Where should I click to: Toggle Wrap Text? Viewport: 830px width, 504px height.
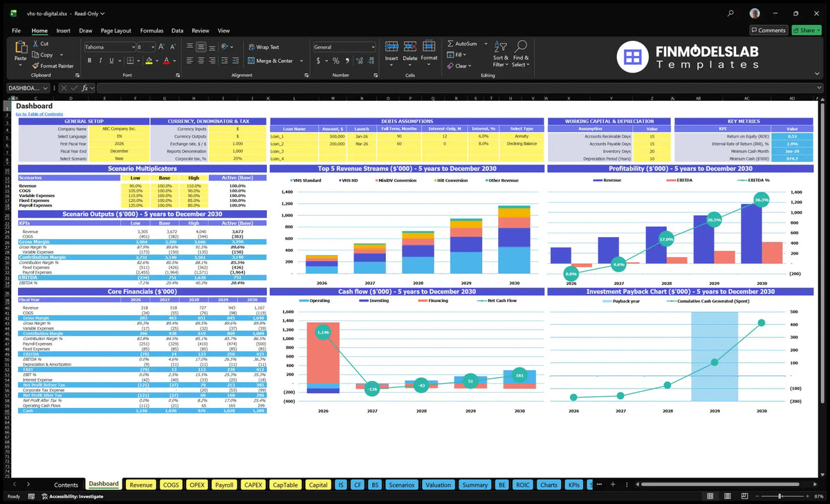pyautogui.click(x=264, y=47)
